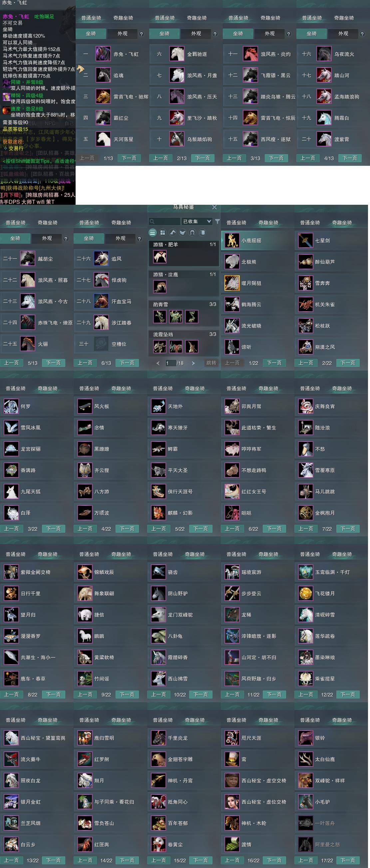Select the 噬月猲狙 mount with gold border
This screenshot has height=868, width=370.
click(232, 283)
